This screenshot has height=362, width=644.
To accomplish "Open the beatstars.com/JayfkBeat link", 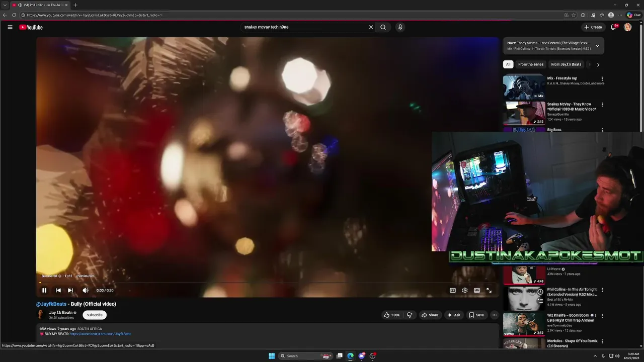I will (100, 334).
